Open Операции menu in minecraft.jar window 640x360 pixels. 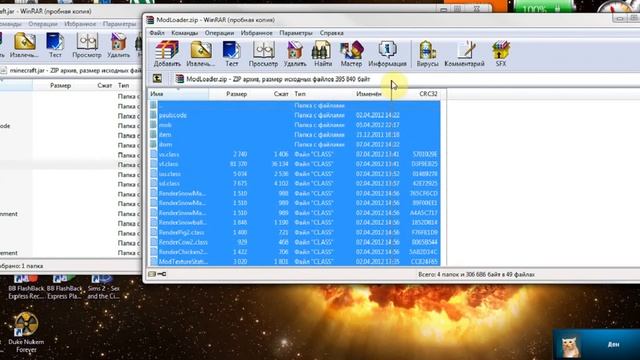pos(43,24)
